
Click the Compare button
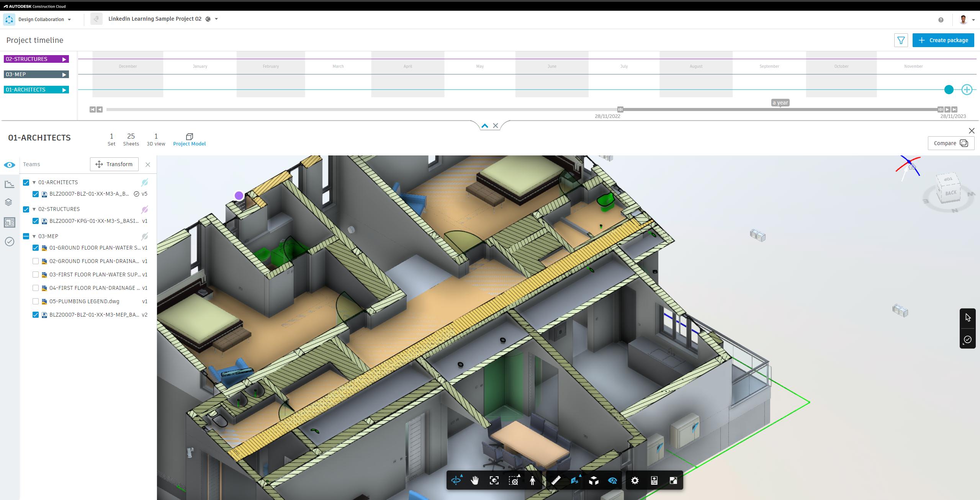[951, 143]
